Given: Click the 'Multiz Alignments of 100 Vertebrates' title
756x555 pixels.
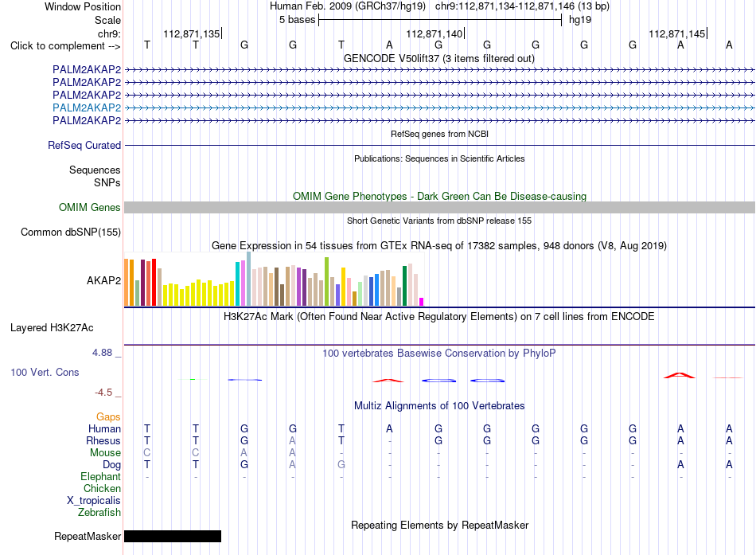Looking at the screenshot, I should [439, 406].
